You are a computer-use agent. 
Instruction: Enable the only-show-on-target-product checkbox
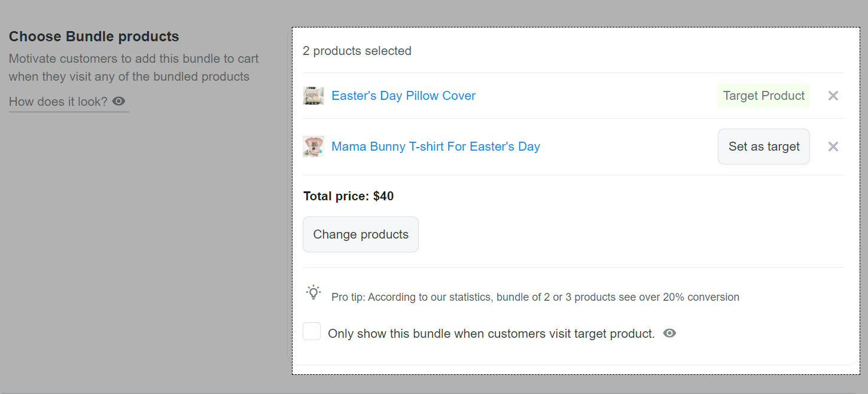tap(312, 331)
